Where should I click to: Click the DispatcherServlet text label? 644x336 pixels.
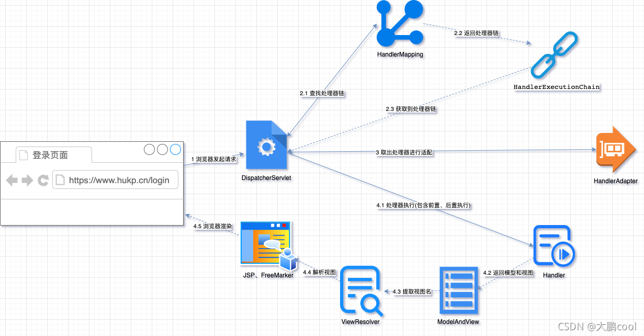click(x=266, y=178)
